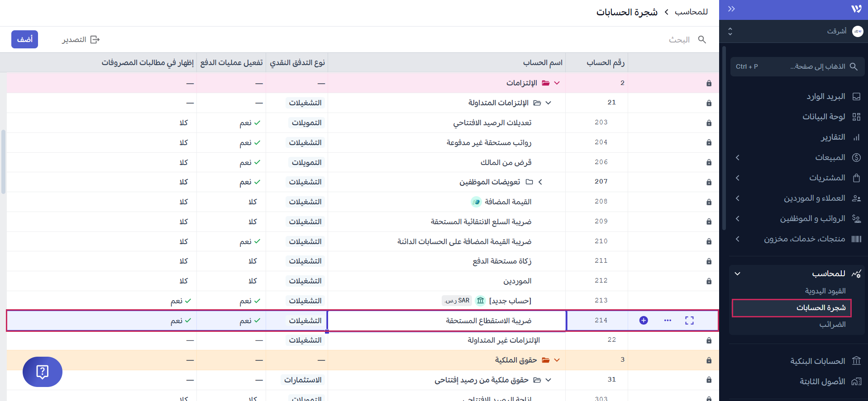Click the pink الإلتزامات category row
This screenshot has width=868, height=401.
(x=407, y=83)
